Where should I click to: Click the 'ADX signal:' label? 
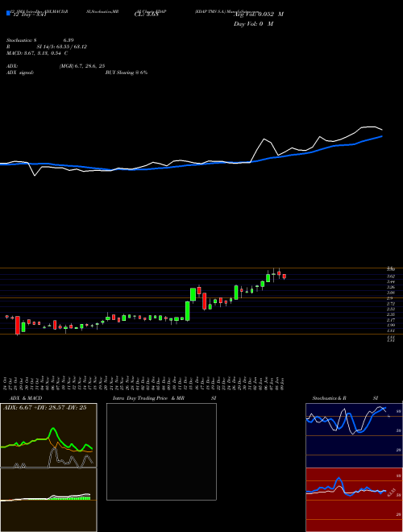pyautogui.click(x=19, y=73)
